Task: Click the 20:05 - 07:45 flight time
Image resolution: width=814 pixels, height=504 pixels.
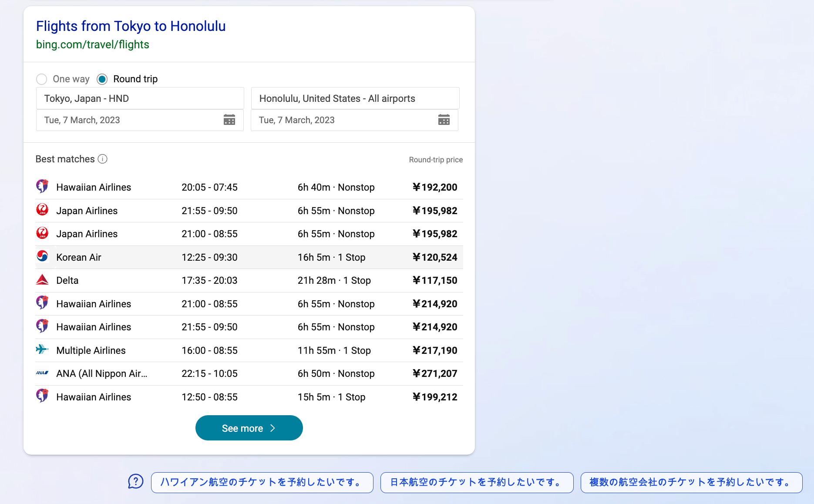Action: point(209,187)
